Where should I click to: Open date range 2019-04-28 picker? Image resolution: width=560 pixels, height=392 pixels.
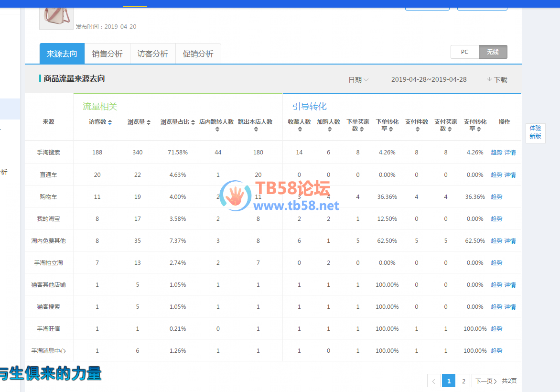(429, 80)
